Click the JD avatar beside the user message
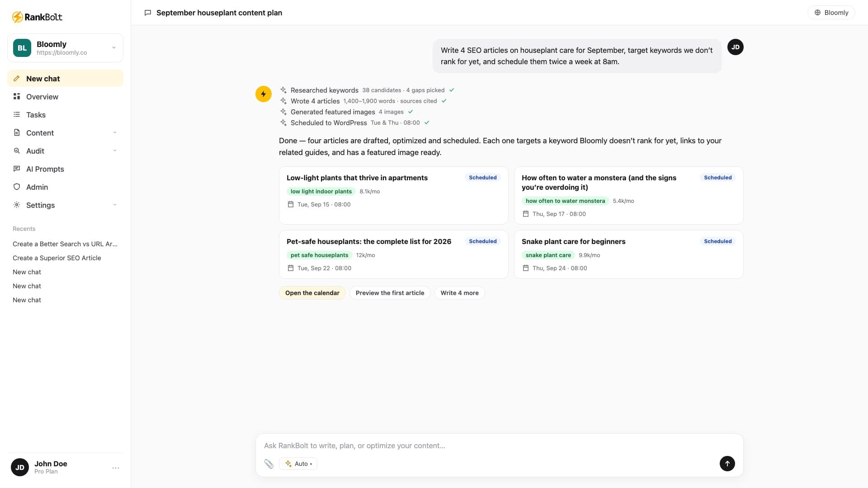Screen dimensions: 868x488 pyautogui.click(x=736, y=47)
